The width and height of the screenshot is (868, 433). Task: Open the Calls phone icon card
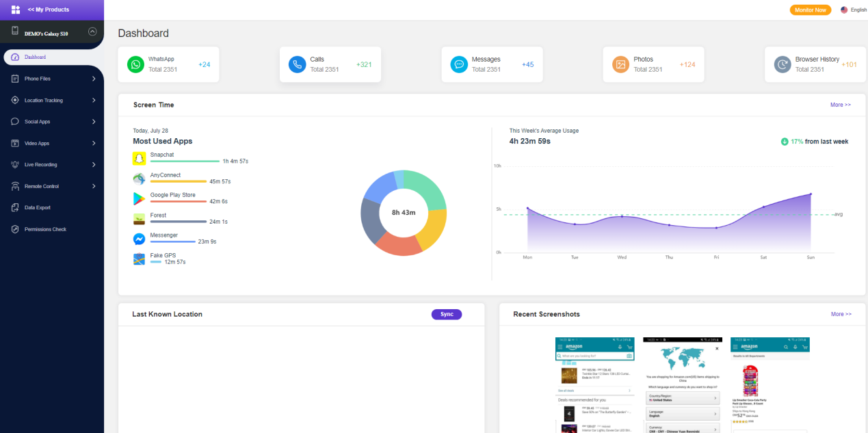click(x=298, y=64)
